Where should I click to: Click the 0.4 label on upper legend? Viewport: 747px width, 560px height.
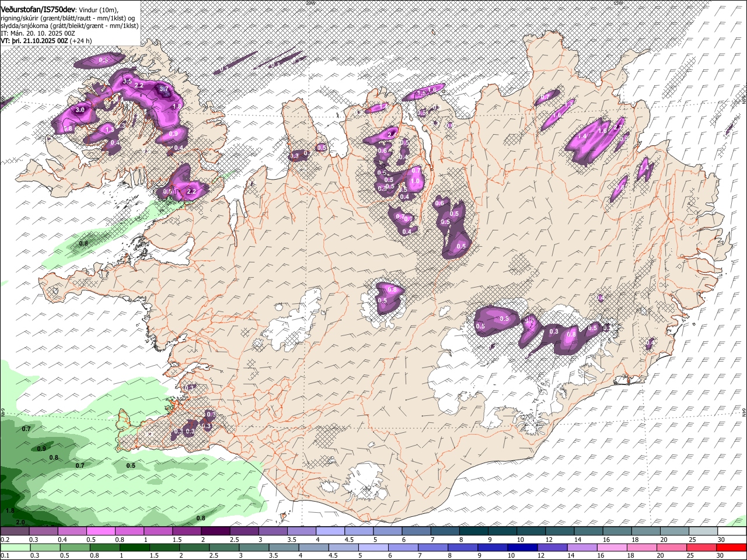coord(62,540)
